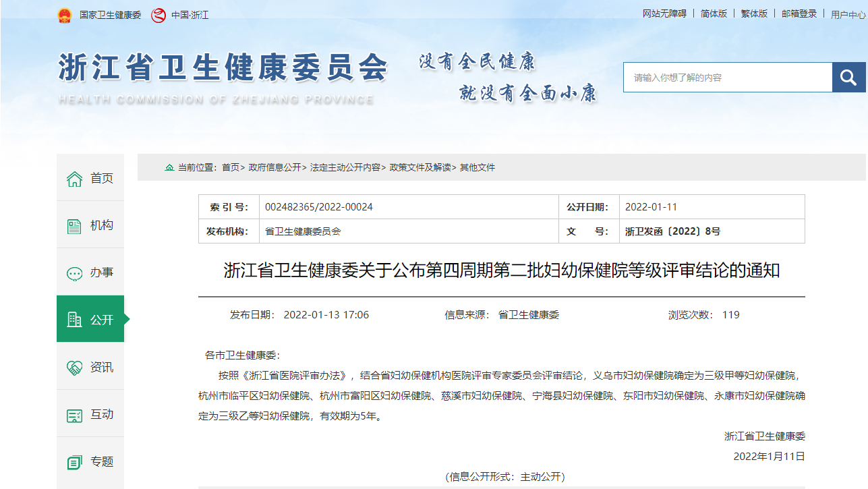Image resolution: width=868 pixels, height=489 pixels.
Task: Open the 邮箱登录 mailbox login link
Action: click(x=799, y=13)
